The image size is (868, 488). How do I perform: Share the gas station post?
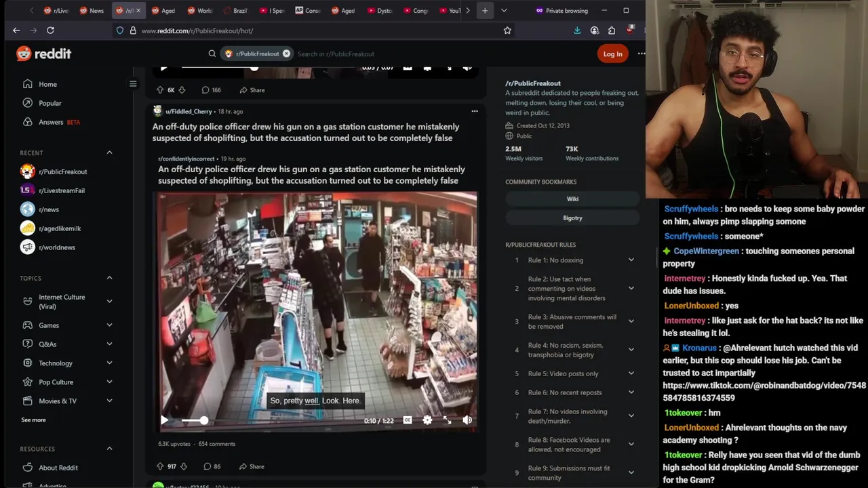click(252, 466)
